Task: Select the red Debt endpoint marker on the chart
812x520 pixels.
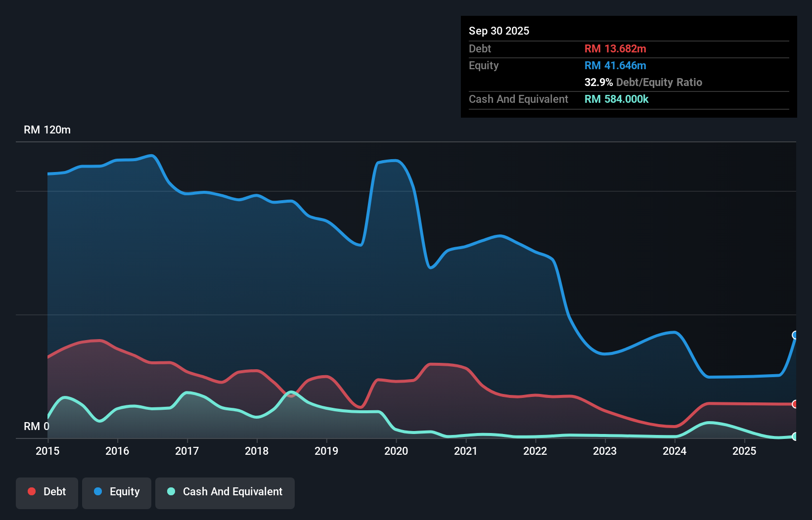Action: tap(795, 405)
